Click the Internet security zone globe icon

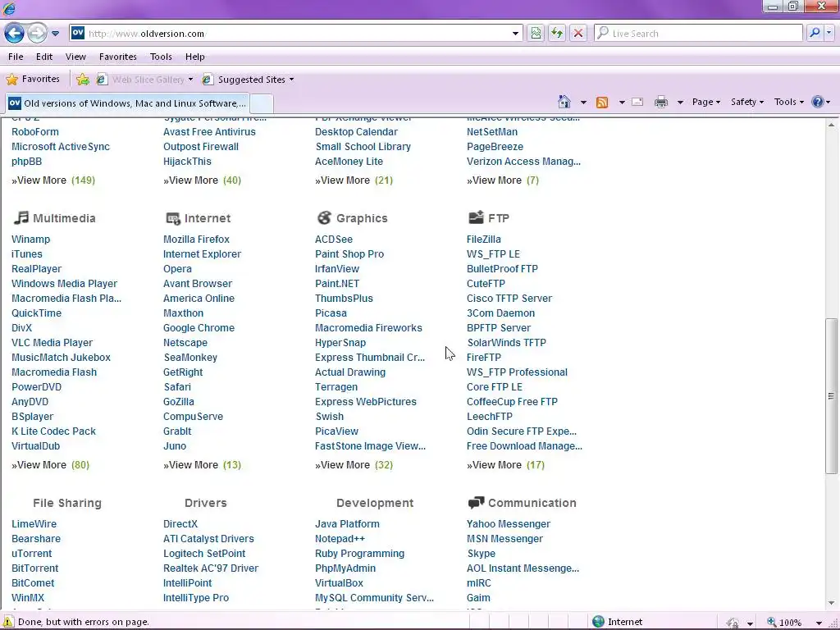[598, 622]
